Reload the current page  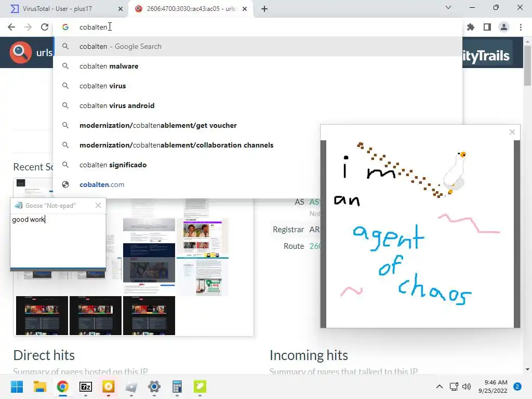point(45,27)
